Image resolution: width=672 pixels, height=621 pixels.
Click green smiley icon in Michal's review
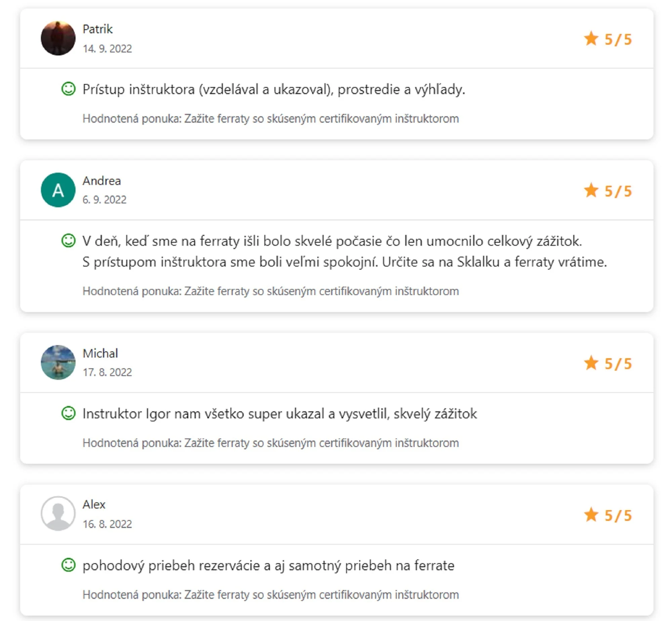69,413
